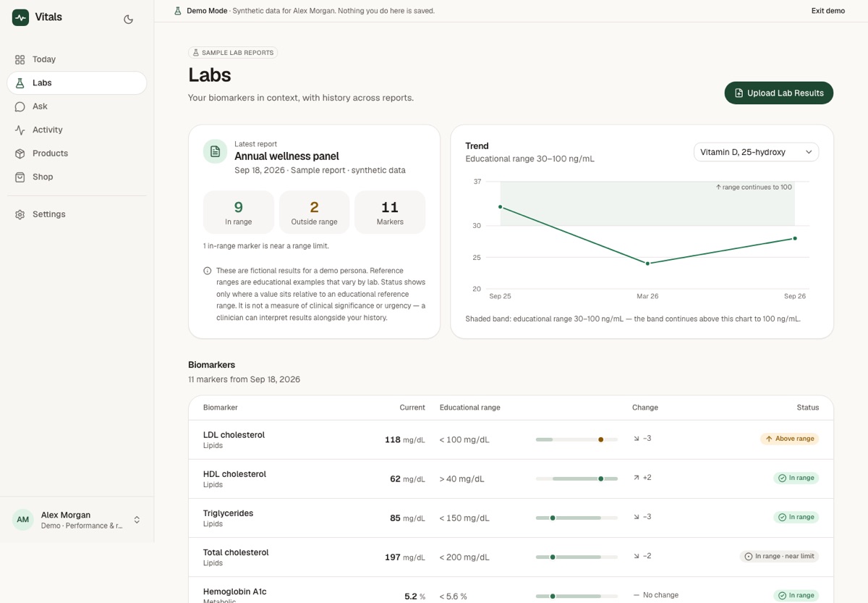Click In range badge for Hemoglobin A1c

[796, 595]
